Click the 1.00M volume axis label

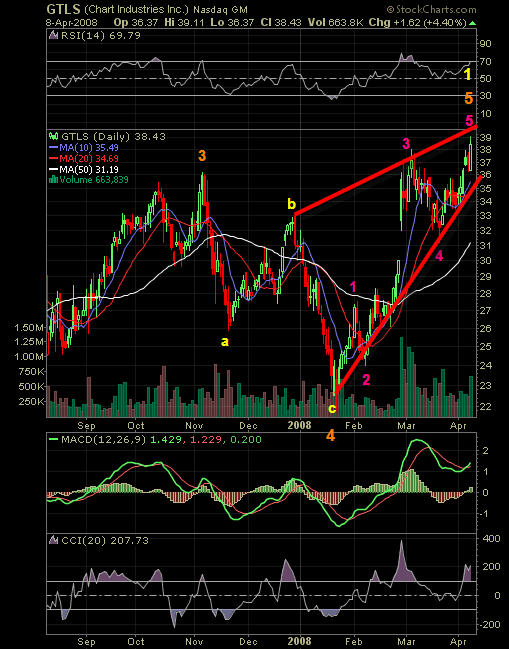tap(29, 357)
